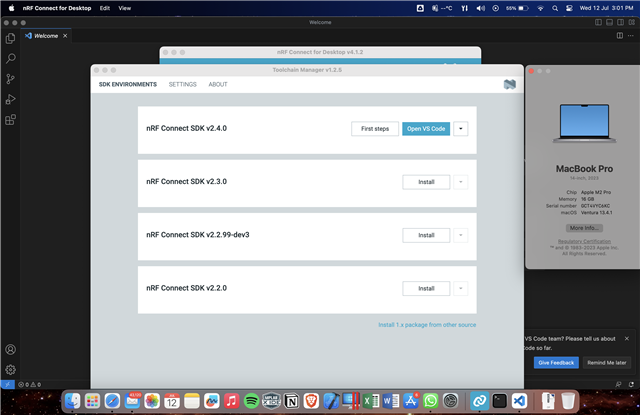Open Word from the dock
The height and width of the screenshot is (415, 640).
[391, 401]
